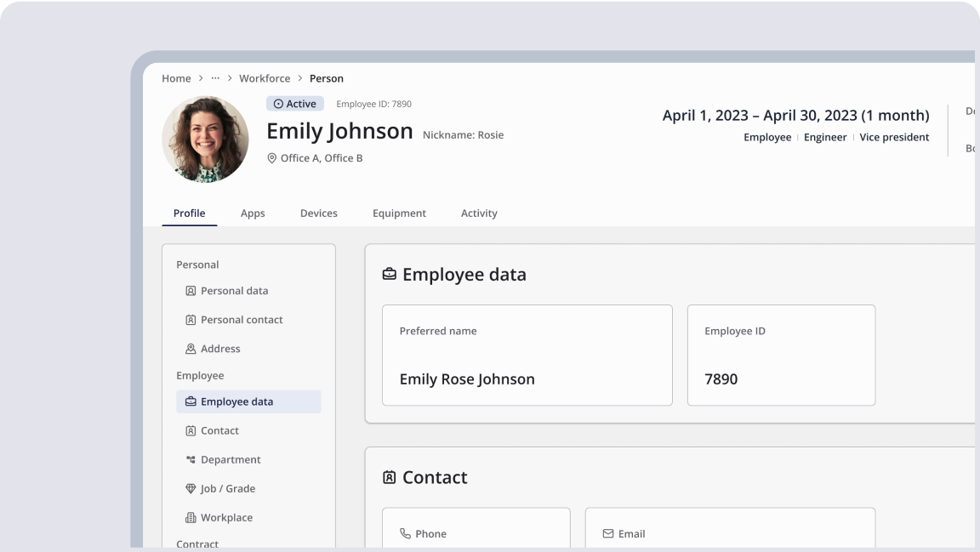The width and height of the screenshot is (980, 552).
Task: Click the contact badge icon beside Contact heading
Action: pyautogui.click(x=390, y=478)
